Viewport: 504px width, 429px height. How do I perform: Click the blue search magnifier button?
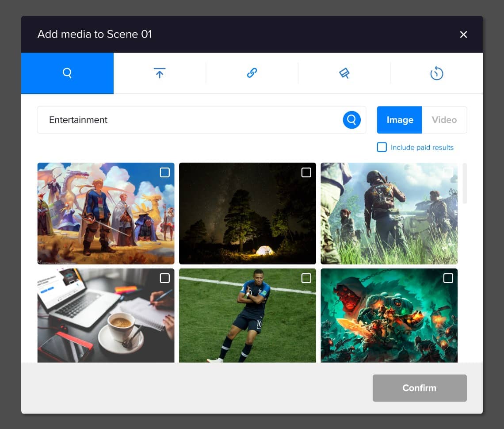351,120
